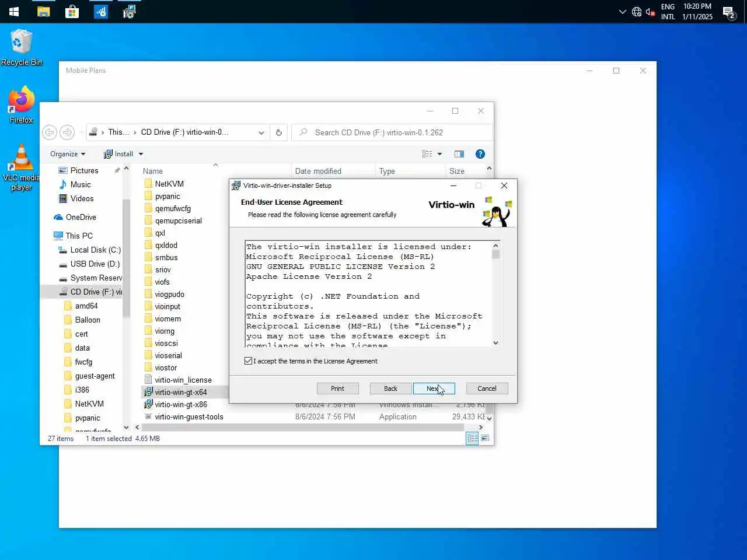
Task: Click the license text scrollbar thumb
Action: 495,254
